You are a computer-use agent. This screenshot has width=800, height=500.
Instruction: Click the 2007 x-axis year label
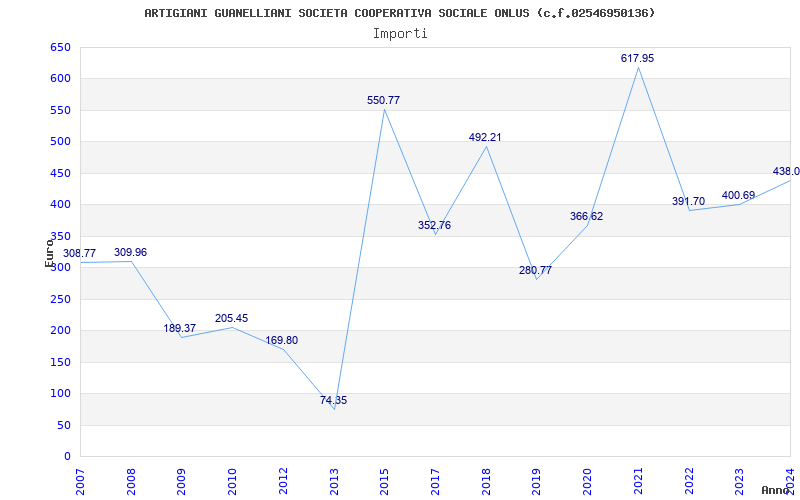pos(81,482)
